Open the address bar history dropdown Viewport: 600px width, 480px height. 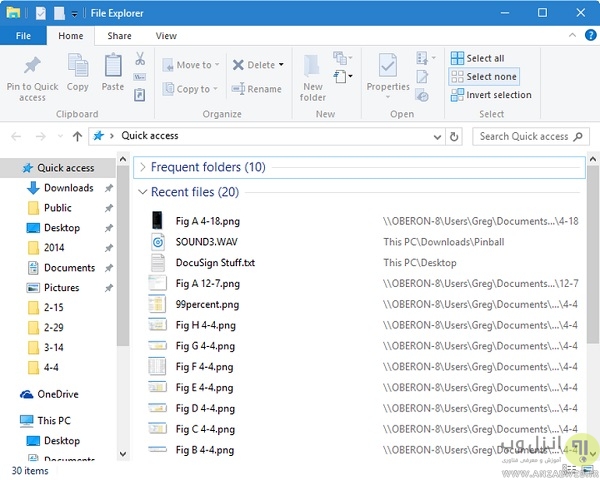437,137
